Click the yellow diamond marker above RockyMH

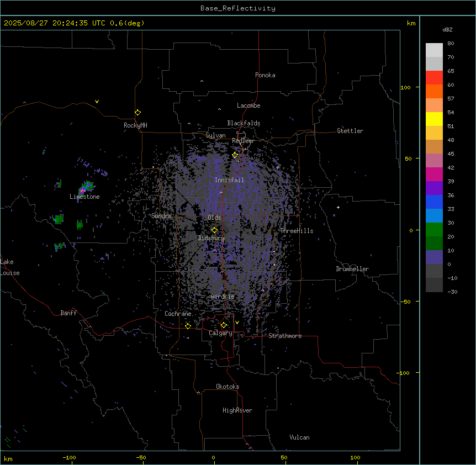pos(138,113)
